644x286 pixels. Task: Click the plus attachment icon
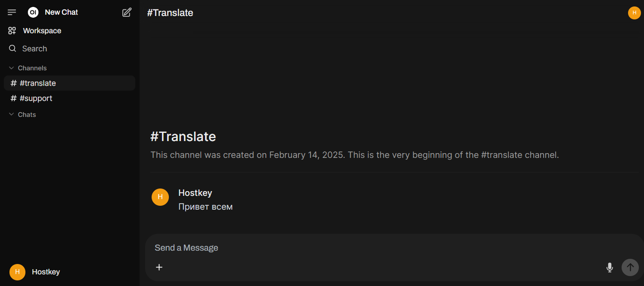click(159, 267)
